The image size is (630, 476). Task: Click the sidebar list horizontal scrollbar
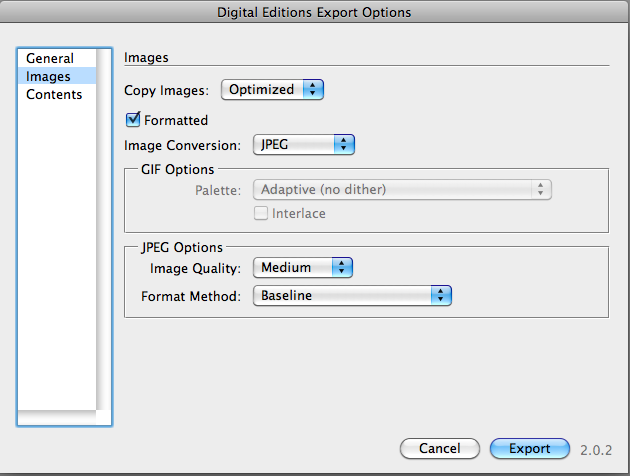tap(58, 418)
